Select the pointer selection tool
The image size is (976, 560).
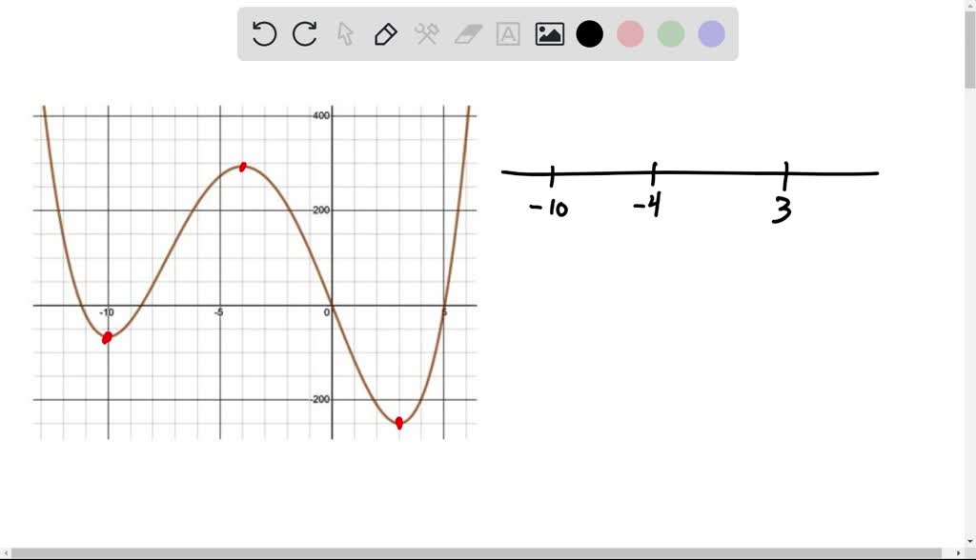[x=345, y=33]
